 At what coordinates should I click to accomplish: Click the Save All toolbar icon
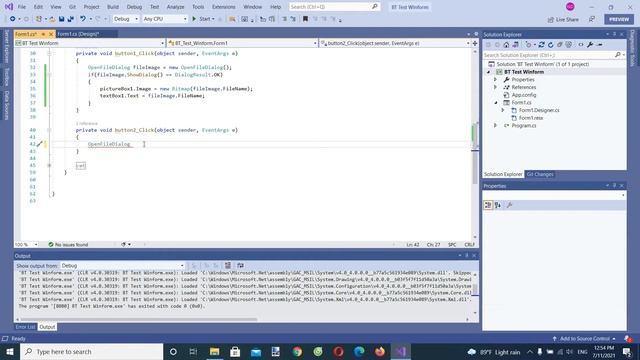coord(71,19)
